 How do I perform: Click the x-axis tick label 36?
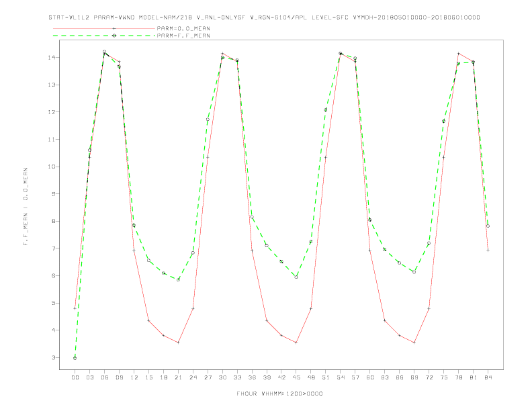[x=252, y=377]
